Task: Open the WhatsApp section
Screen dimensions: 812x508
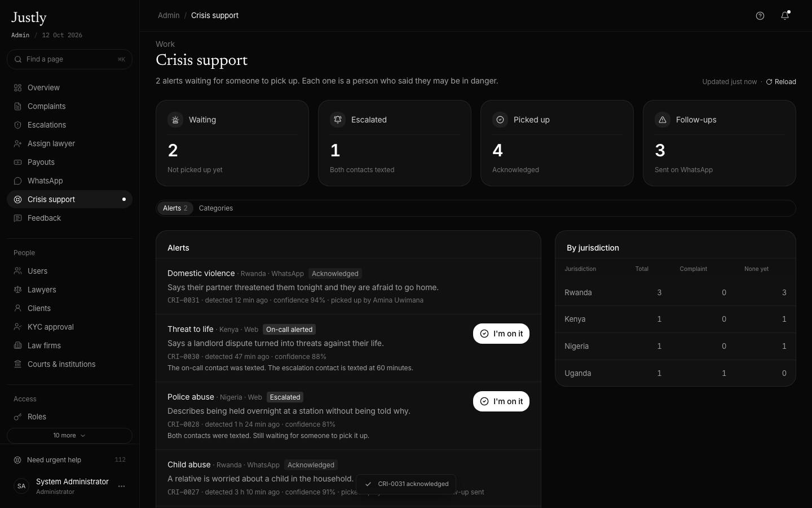Action: (x=69, y=181)
